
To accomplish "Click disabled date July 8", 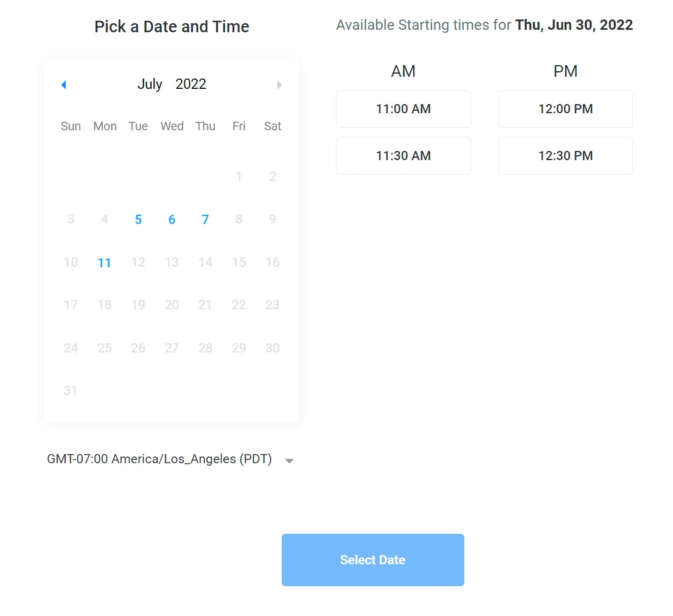I will [x=239, y=219].
